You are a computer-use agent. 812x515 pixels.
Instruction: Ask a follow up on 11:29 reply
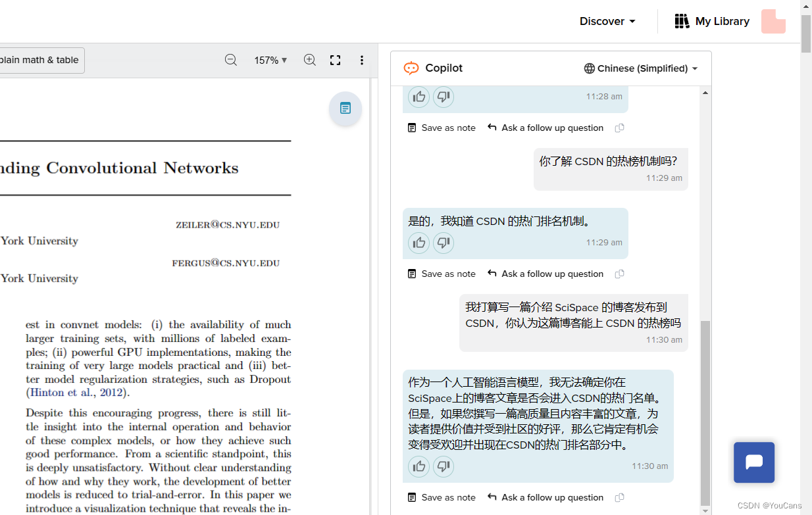click(x=546, y=274)
